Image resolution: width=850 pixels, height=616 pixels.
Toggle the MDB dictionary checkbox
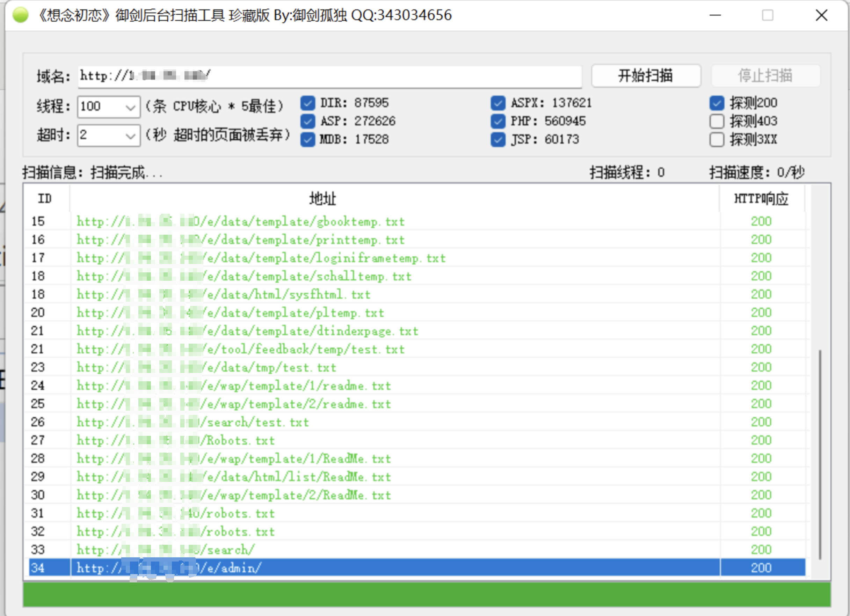tap(308, 139)
